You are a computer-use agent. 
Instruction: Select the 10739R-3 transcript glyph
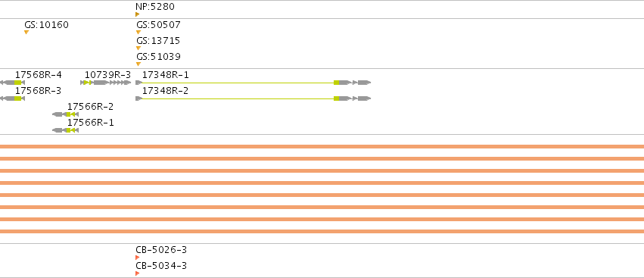106,83
